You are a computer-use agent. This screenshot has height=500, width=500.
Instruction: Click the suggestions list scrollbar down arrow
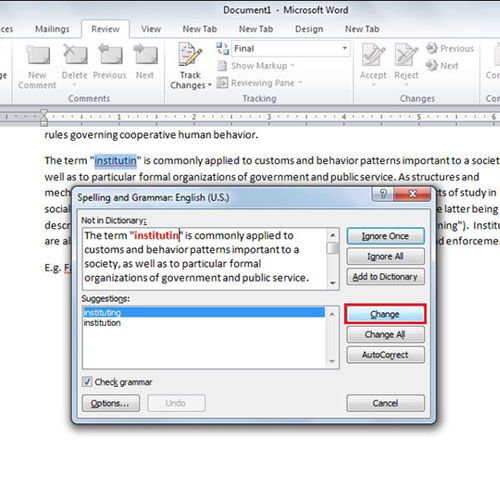click(x=332, y=361)
